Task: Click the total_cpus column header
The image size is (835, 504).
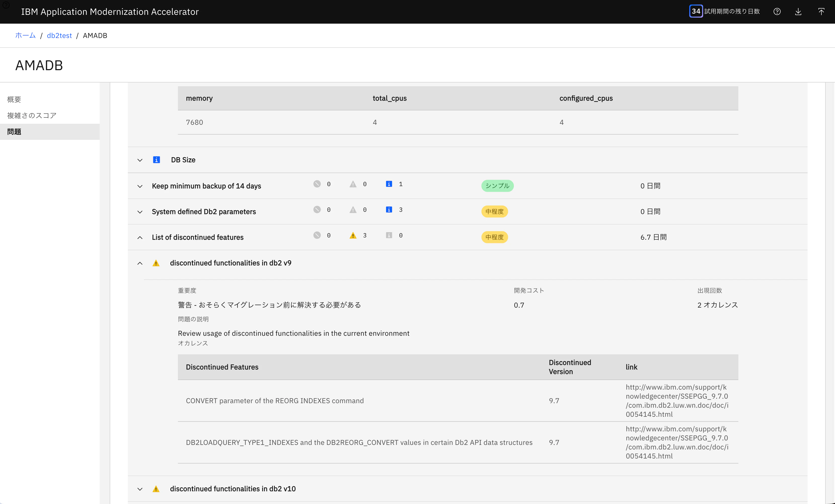Action: tap(390, 98)
